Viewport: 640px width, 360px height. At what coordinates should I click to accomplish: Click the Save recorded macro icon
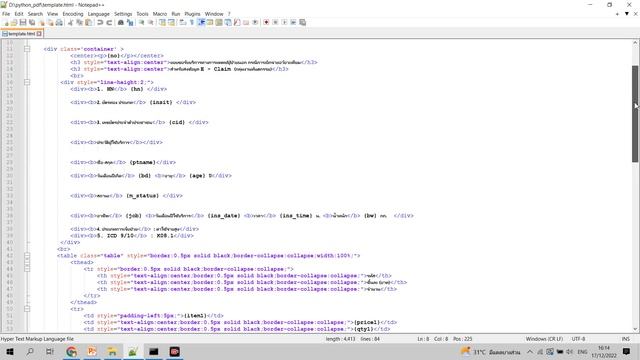click(302, 22)
